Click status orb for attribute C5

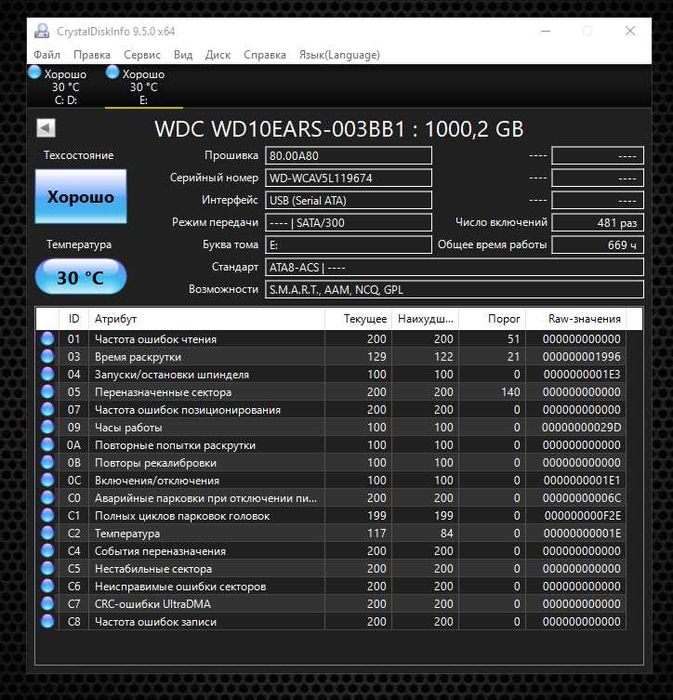click(47, 568)
